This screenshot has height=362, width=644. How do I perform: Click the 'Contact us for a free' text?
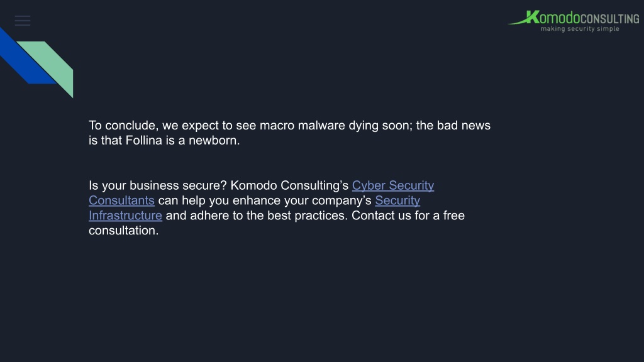(408, 216)
